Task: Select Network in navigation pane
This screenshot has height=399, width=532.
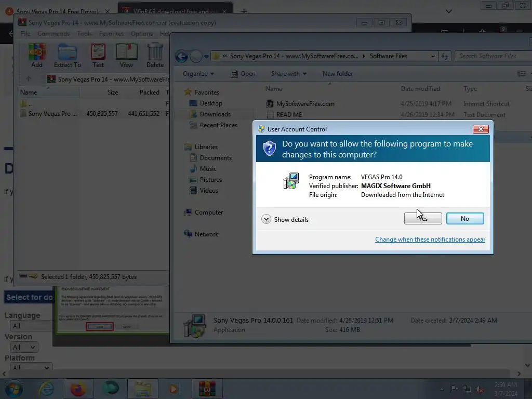Action: point(201,234)
